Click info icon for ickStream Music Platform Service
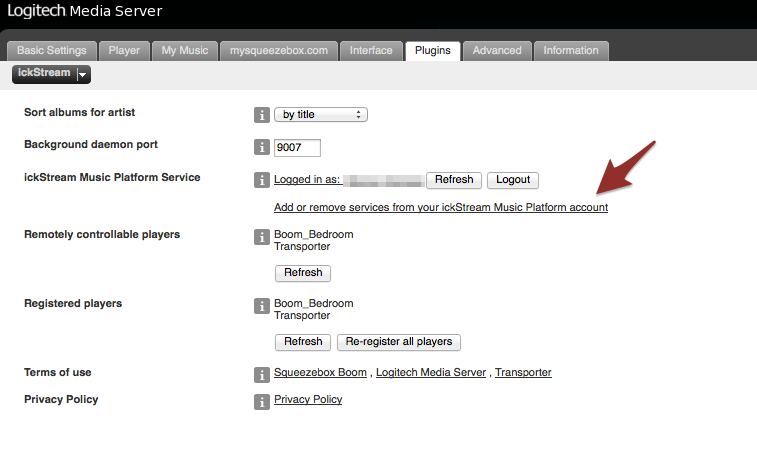This screenshot has height=462, width=757. 262,180
